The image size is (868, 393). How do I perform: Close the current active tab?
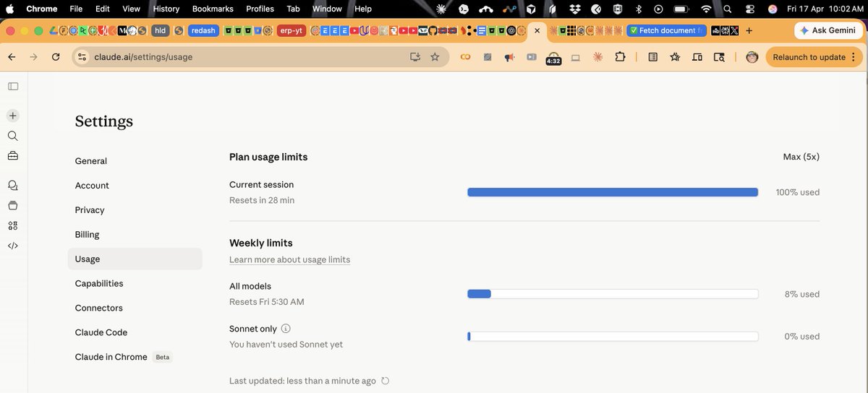tap(537, 30)
